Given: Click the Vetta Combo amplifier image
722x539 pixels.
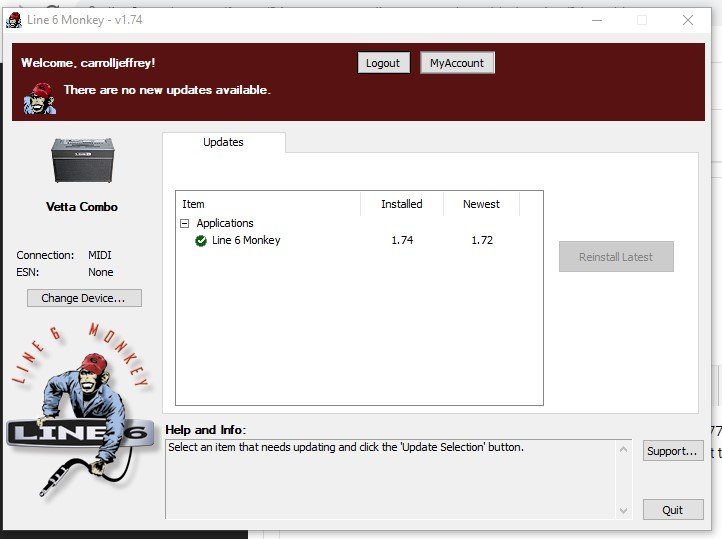Looking at the screenshot, I should click(82, 163).
